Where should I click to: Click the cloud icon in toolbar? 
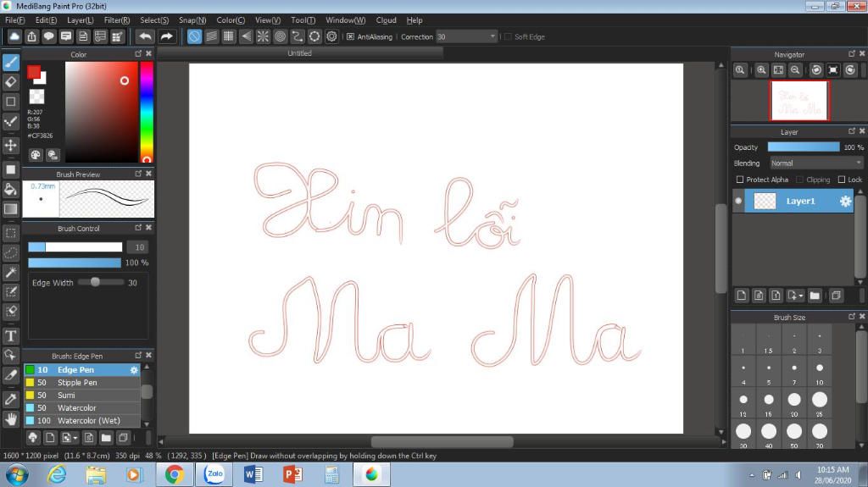(14, 36)
